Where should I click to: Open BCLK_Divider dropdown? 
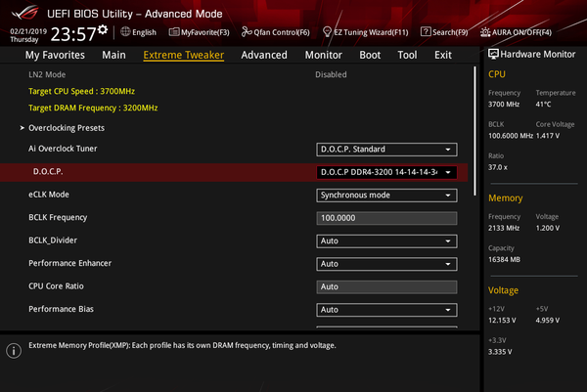386,240
